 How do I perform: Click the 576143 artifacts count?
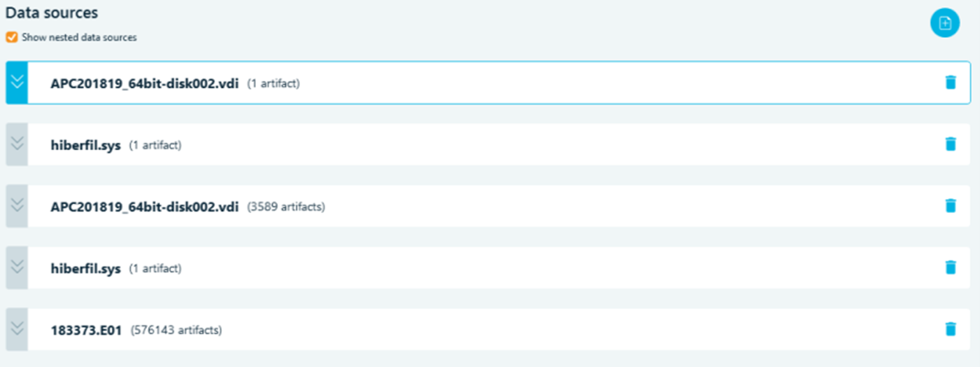176,330
